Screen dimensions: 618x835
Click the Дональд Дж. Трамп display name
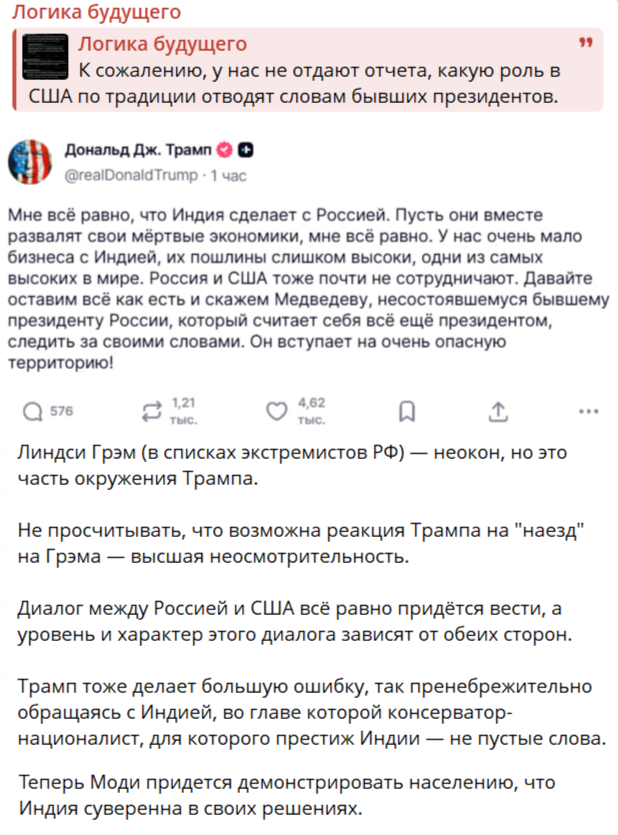[138, 150]
